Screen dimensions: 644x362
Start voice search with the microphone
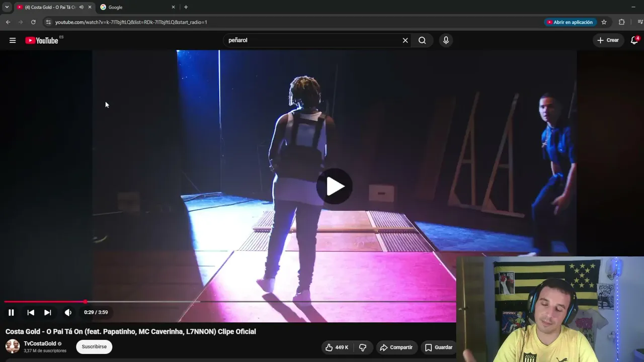(446, 40)
